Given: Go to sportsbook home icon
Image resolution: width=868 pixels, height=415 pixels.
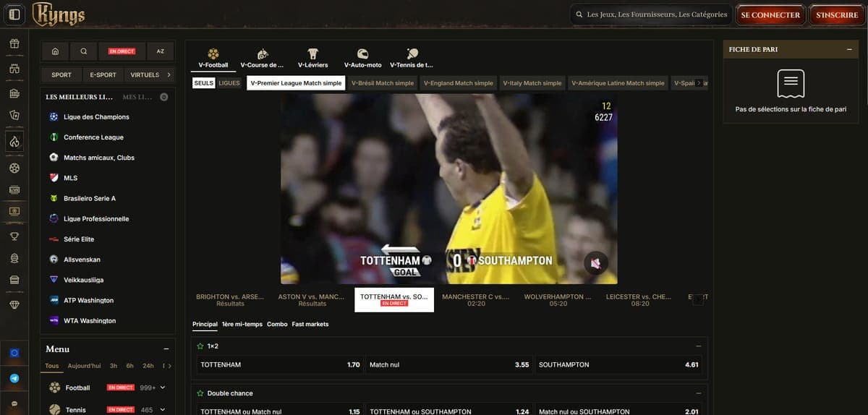Looking at the screenshot, I should (x=56, y=51).
